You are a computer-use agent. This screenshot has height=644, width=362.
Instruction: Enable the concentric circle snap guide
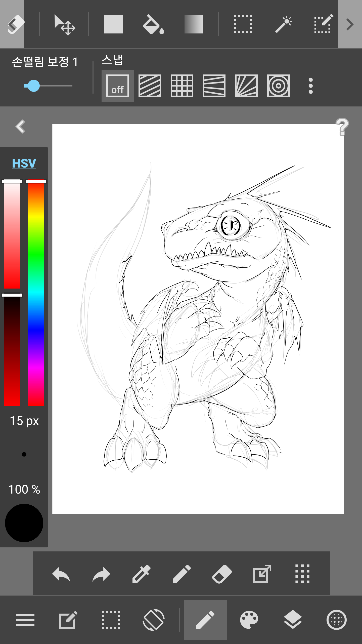(279, 86)
